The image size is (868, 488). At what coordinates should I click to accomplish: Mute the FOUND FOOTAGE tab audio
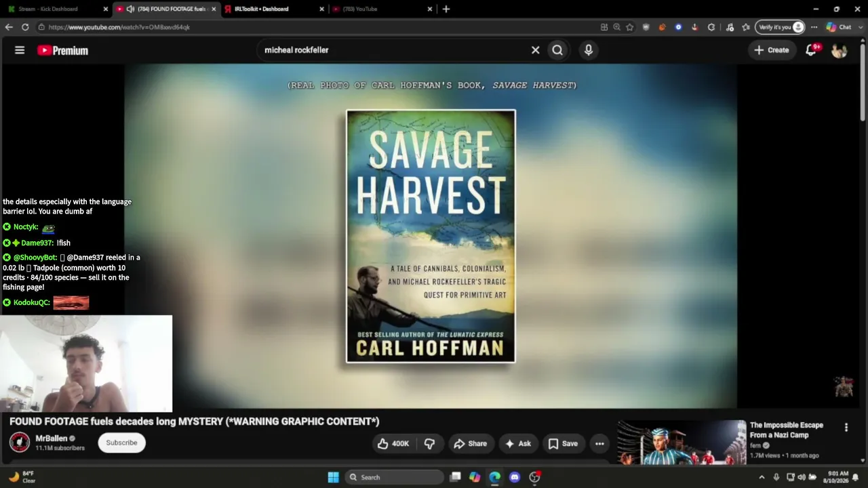(130, 9)
